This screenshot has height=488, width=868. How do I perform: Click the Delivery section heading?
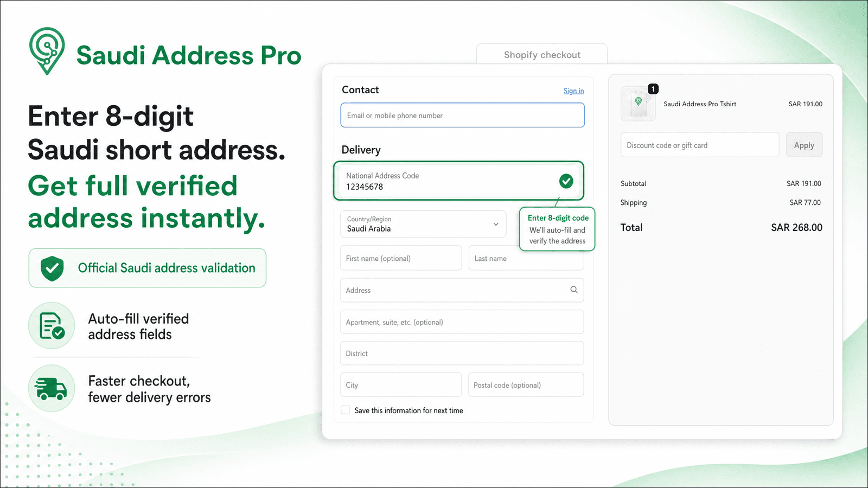point(361,150)
